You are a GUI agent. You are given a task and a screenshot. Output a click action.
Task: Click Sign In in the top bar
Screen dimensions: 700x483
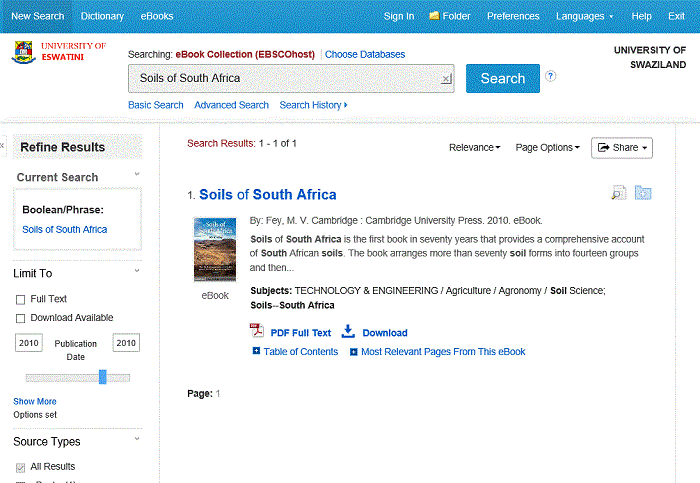[x=399, y=16]
